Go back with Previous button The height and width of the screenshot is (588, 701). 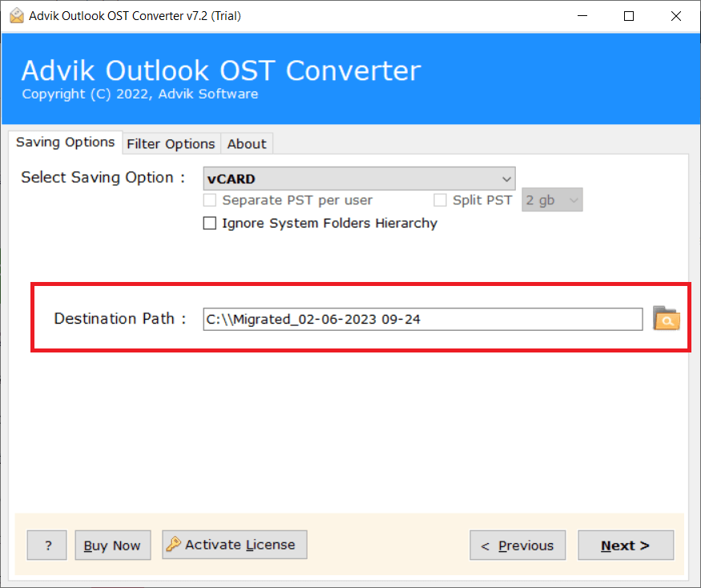pyautogui.click(x=518, y=545)
